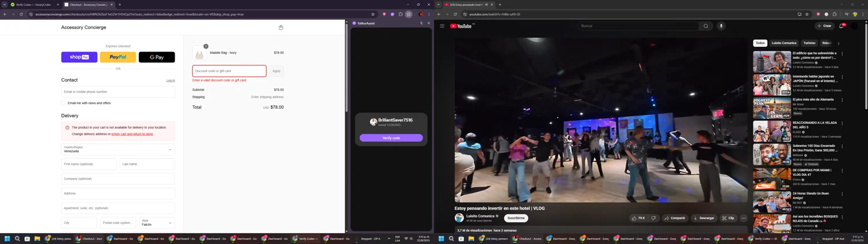868x244 pixels.
Task: Open the extensions puzzle icon in left browser
Action: [x=400, y=14]
